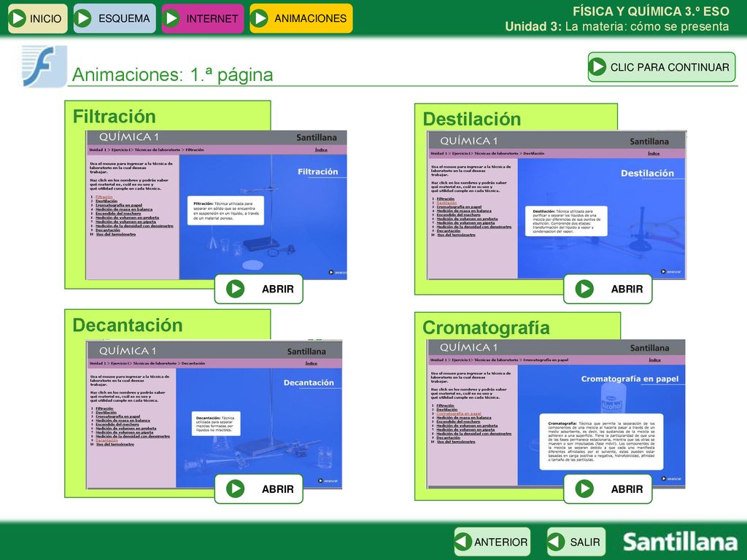Click the Índice link in Filtración preview

pyautogui.click(x=321, y=149)
